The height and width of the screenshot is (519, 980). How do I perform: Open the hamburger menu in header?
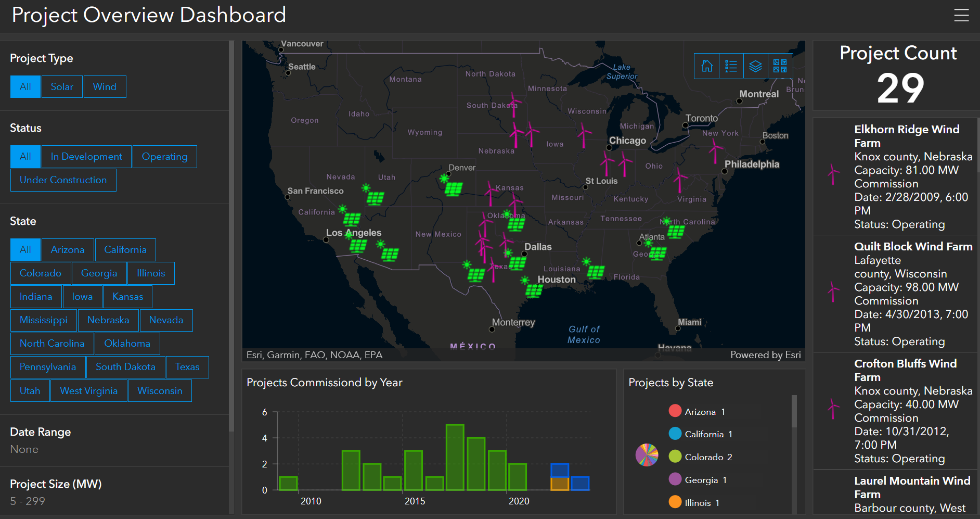pyautogui.click(x=961, y=15)
